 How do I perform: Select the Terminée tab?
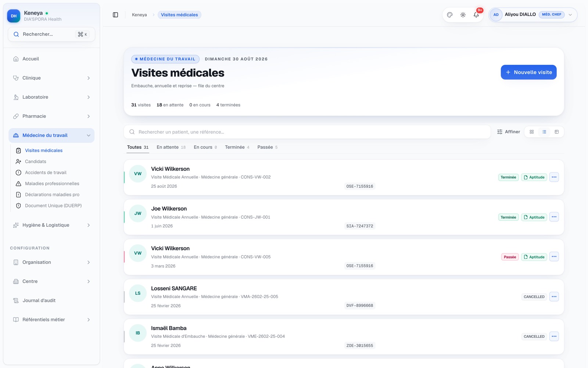pyautogui.click(x=237, y=147)
